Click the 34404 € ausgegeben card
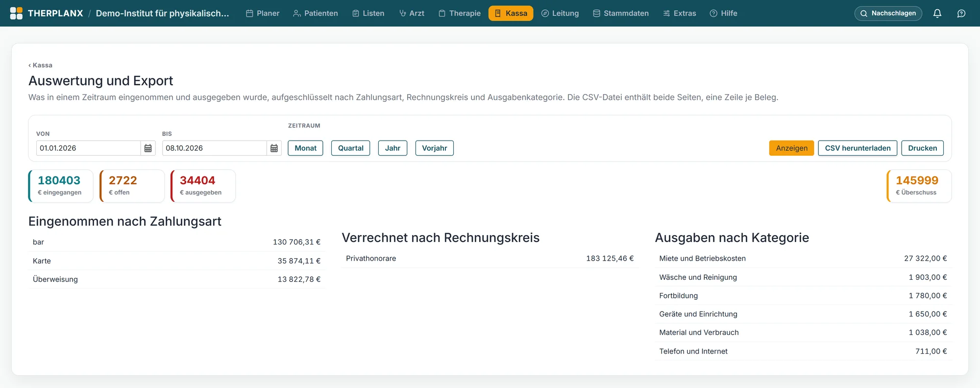 pos(203,186)
